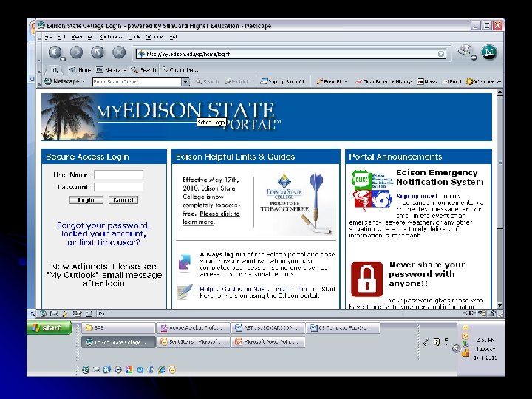
Task: Open the Tools menu
Action: tap(134, 37)
